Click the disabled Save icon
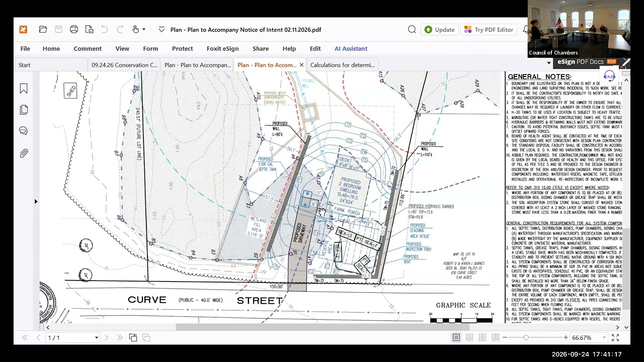644x362 pixels. point(58,30)
